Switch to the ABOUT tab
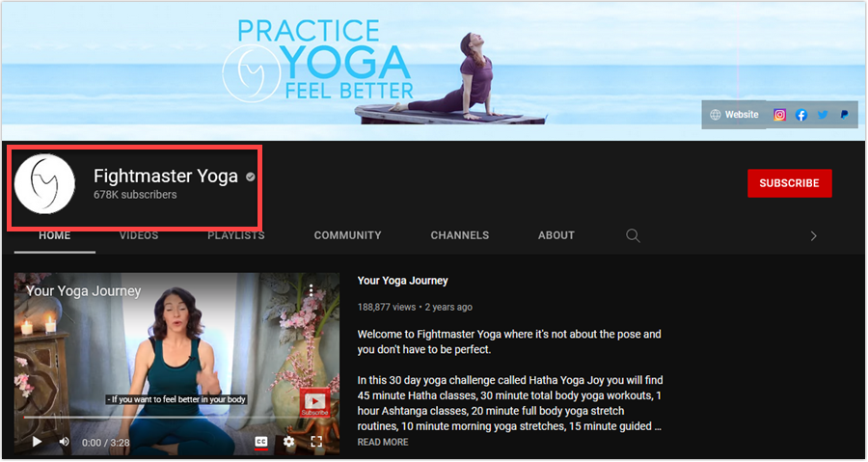The height and width of the screenshot is (462, 868). [x=556, y=235]
